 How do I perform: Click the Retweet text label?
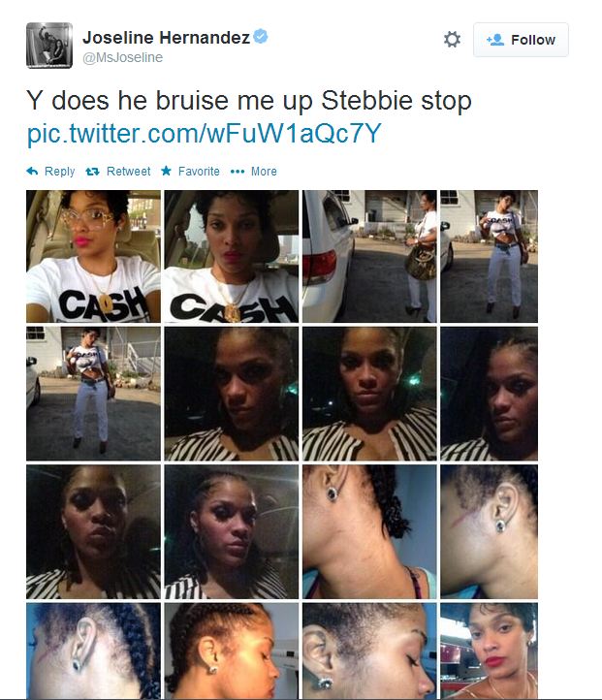pos(129,172)
